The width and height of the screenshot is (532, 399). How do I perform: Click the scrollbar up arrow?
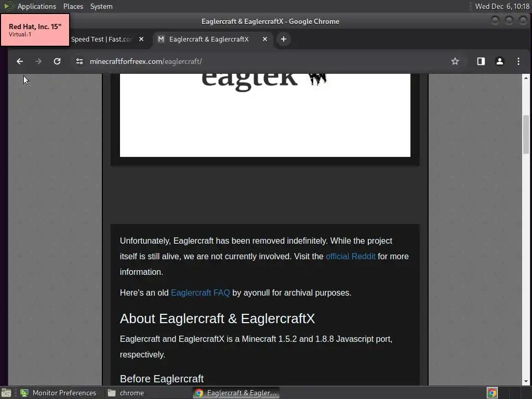(x=526, y=78)
